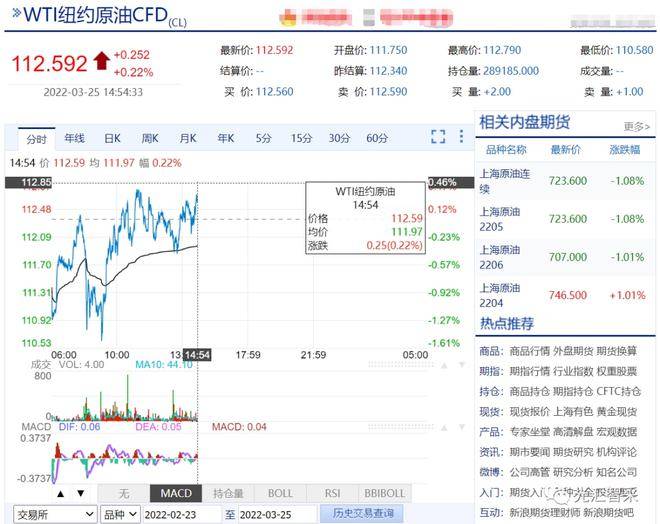Open 机构评论 link
This screenshot has width=660, height=524.
tap(617, 452)
